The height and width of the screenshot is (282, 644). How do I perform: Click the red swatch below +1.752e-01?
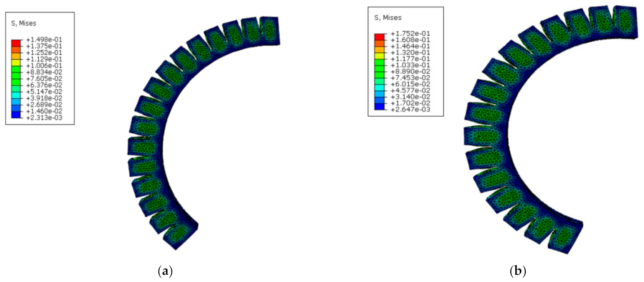pyautogui.click(x=379, y=37)
